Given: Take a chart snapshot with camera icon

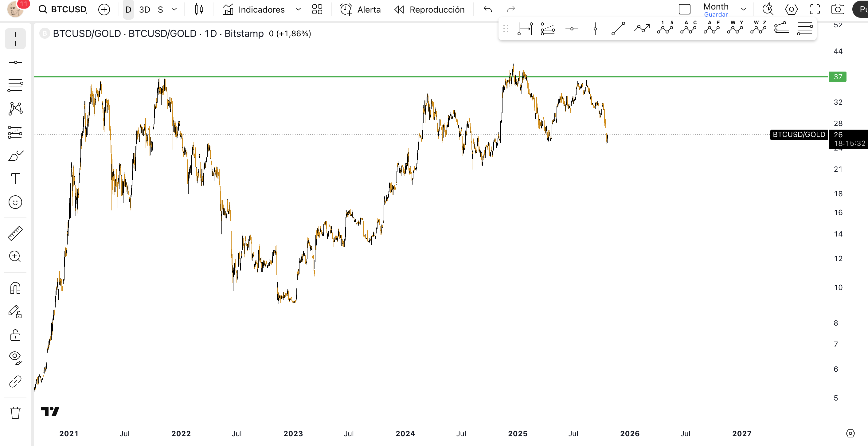Looking at the screenshot, I should 837,10.
